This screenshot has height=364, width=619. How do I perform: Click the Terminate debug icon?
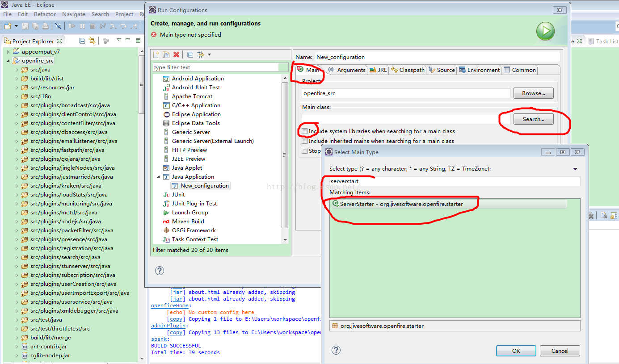click(93, 26)
